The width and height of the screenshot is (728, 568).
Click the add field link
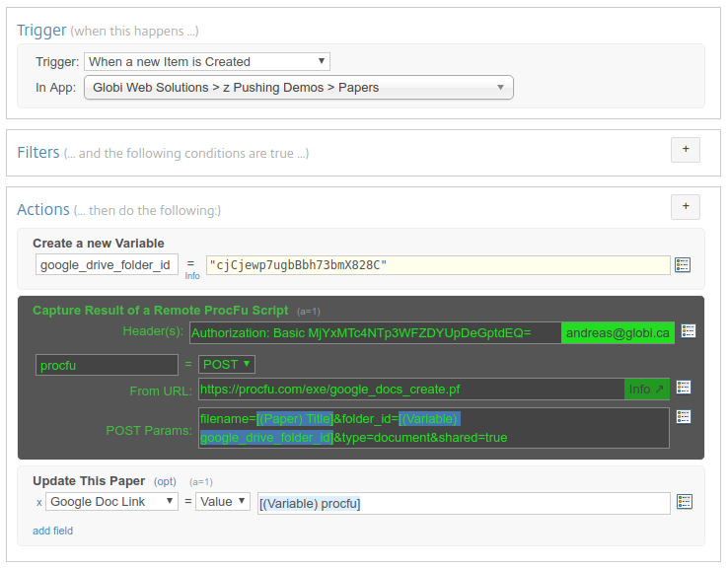[x=52, y=531]
